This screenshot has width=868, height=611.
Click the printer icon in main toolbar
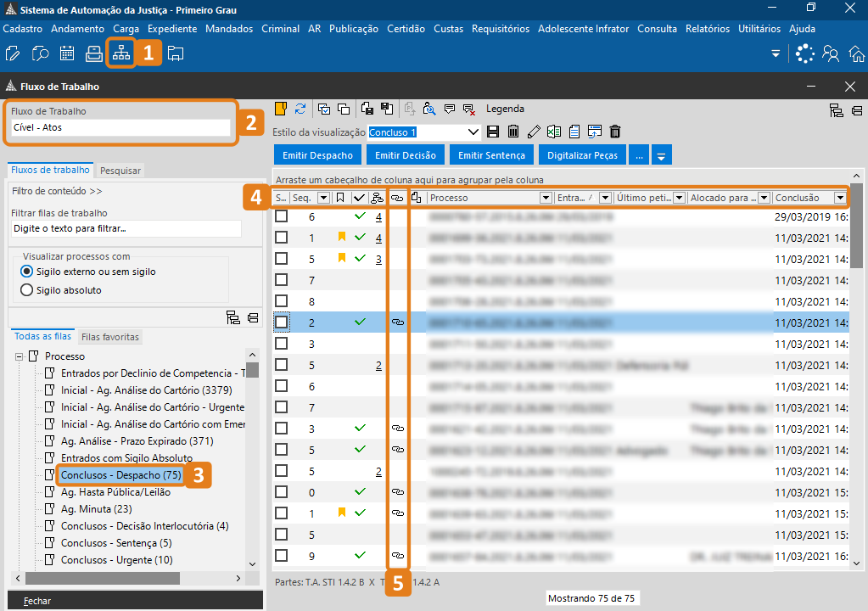pyautogui.click(x=94, y=53)
